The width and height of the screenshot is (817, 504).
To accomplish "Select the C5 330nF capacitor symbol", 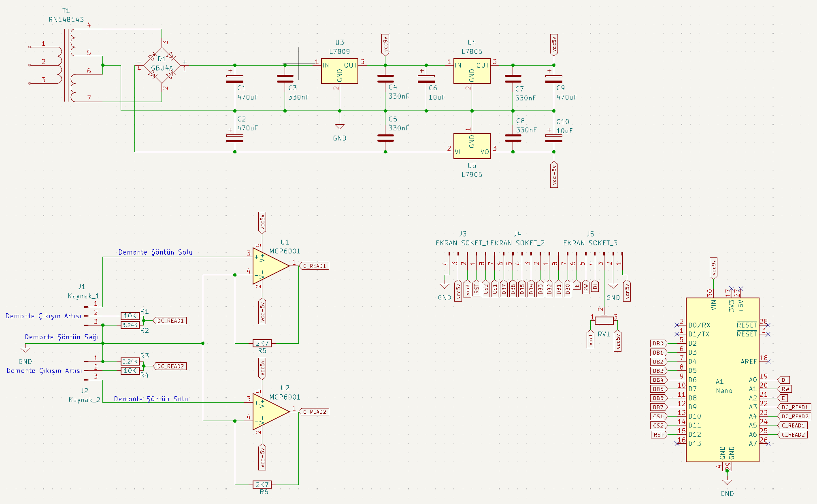I will [385, 138].
